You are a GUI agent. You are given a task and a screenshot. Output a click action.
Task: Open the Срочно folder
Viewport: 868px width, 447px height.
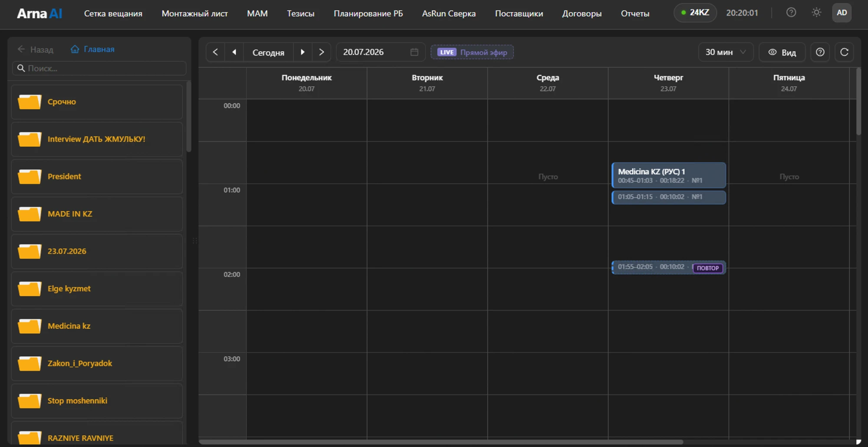[97, 102]
